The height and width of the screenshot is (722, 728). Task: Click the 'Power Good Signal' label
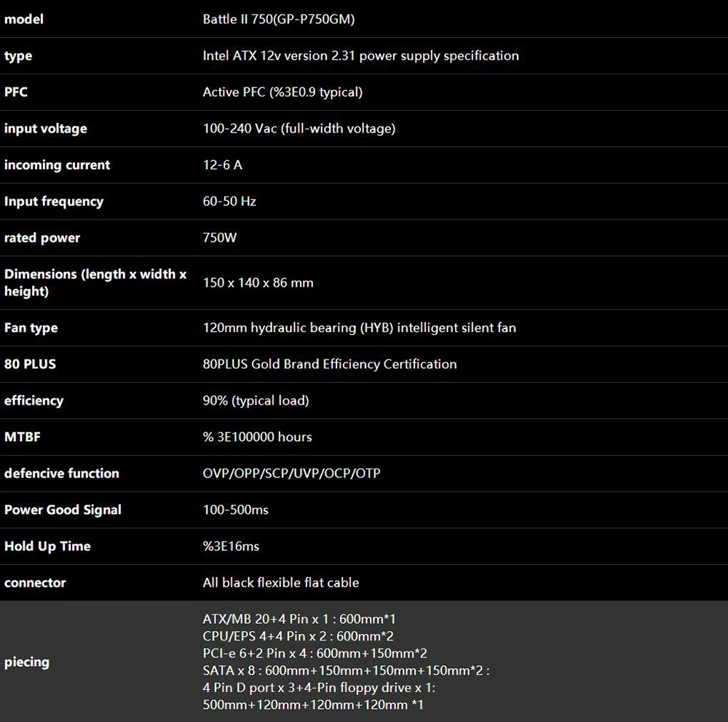63,509
